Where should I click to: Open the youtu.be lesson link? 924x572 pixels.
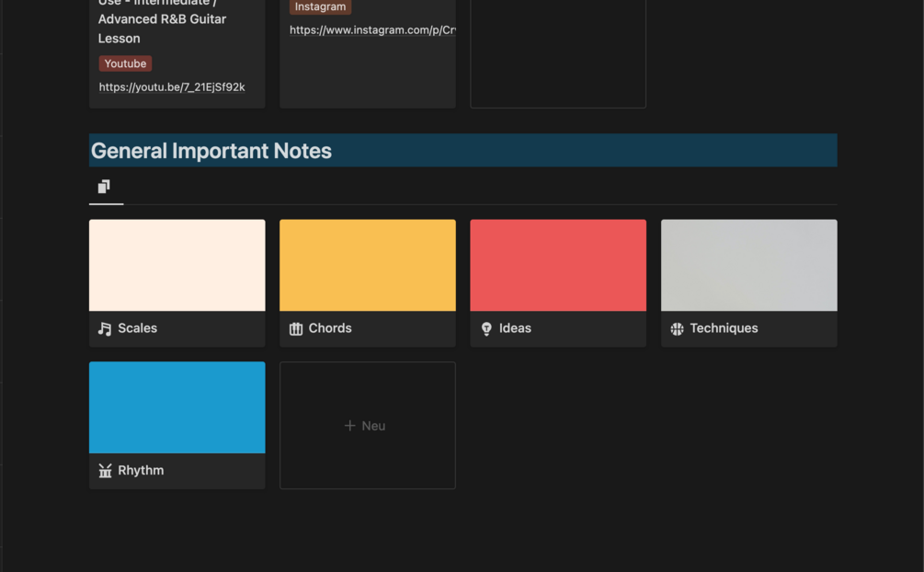click(172, 87)
